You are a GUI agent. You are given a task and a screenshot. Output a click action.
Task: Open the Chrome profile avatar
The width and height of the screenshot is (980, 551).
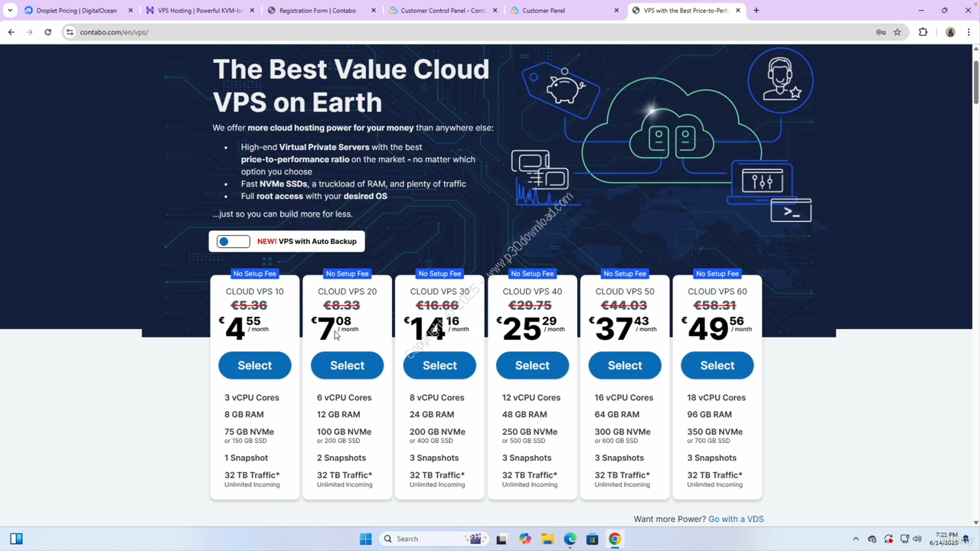tap(950, 32)
